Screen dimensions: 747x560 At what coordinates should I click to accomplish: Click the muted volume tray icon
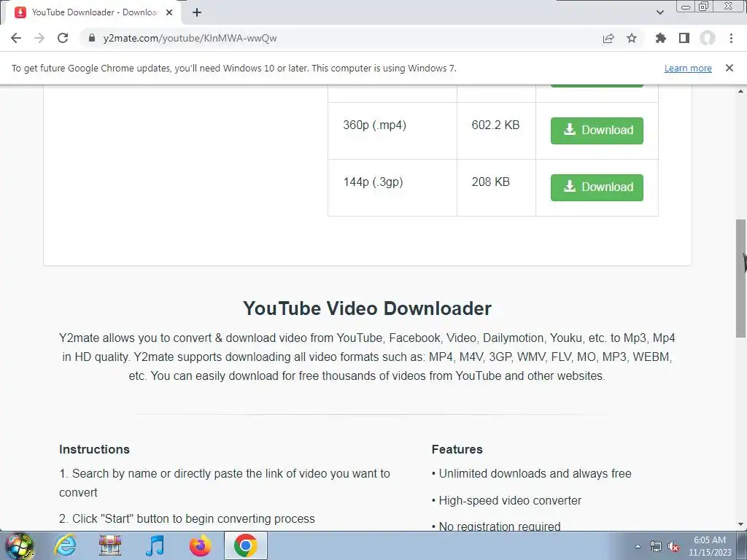coord(673,547)
